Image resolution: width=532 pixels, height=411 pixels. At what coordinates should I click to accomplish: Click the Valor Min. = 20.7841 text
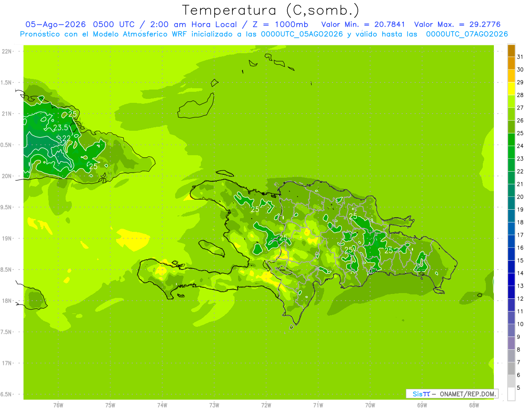click(x=363, y=24)
